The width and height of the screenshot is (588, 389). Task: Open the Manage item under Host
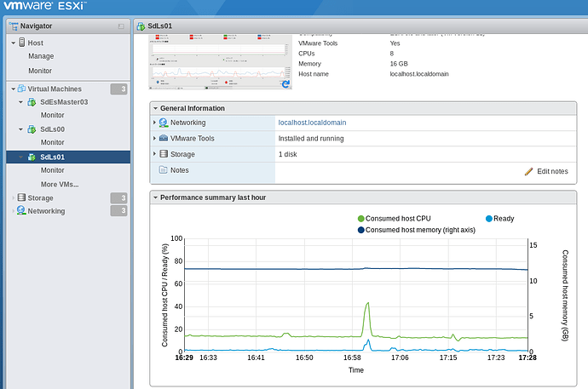41,56
